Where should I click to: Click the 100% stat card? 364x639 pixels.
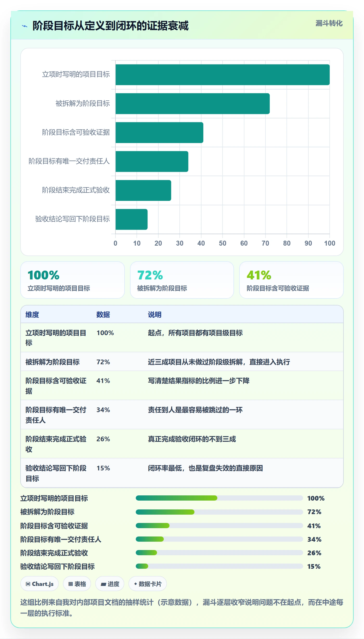pos(73,280)
